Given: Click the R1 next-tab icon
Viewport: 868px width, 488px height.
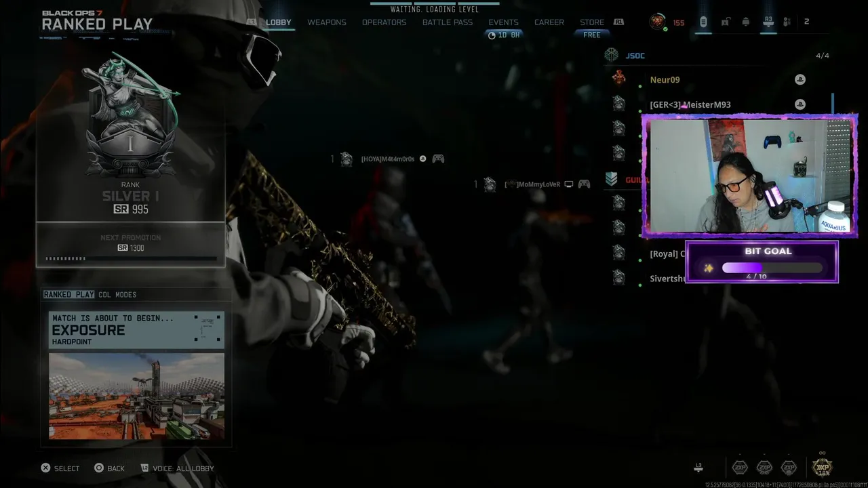Looking at the screenshot, I should coord(618,22).
